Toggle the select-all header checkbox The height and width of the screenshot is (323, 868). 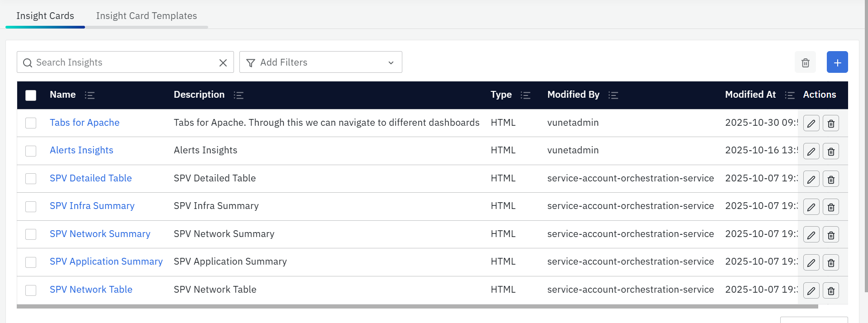pos(31,95)
